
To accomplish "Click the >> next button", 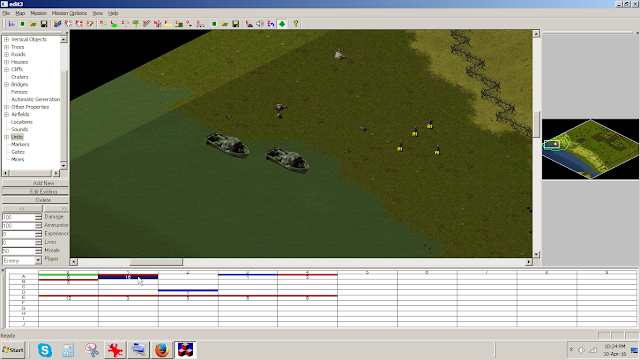I will pos(56,209).
